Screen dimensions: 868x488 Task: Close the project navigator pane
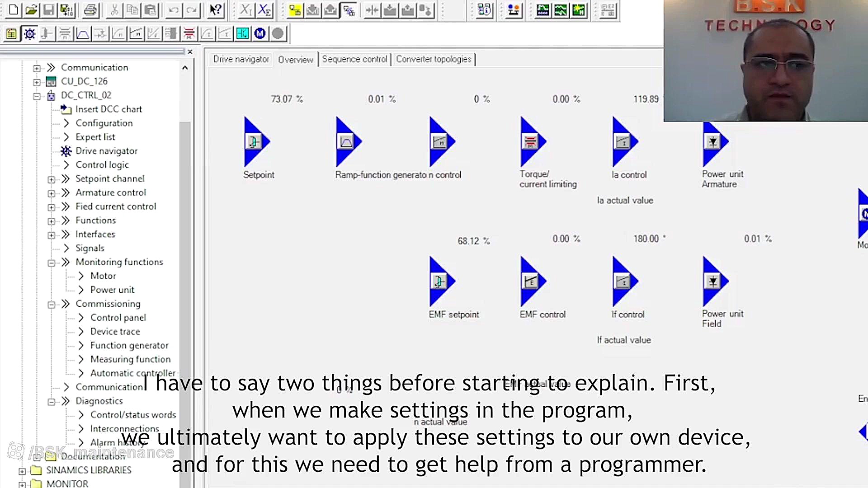(190, 52)
